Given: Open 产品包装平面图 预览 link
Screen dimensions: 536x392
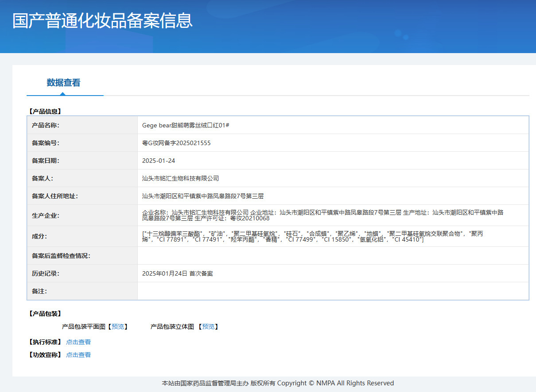Looking at the screenshot, I should 118,327.
